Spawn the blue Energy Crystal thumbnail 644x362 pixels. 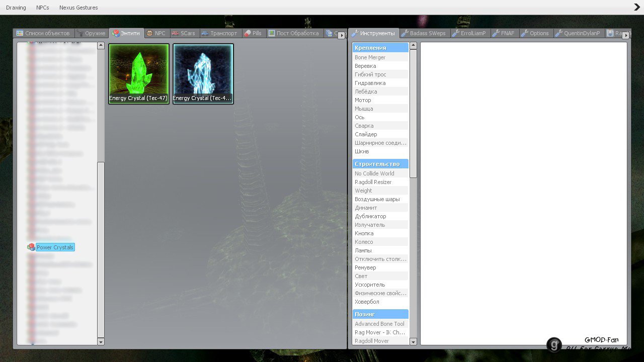click(x=203, y=73)
